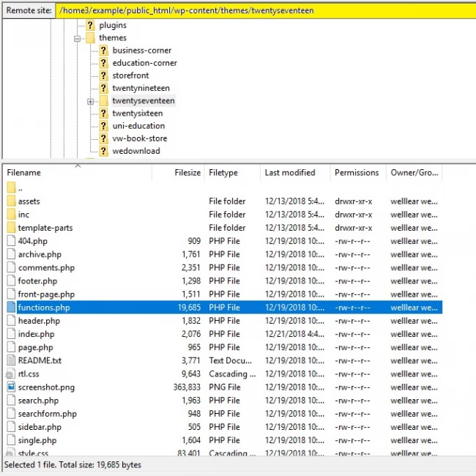The image size is (476, 476).
Task: Collapse the themes folder tree node
Action: (78, 39)
